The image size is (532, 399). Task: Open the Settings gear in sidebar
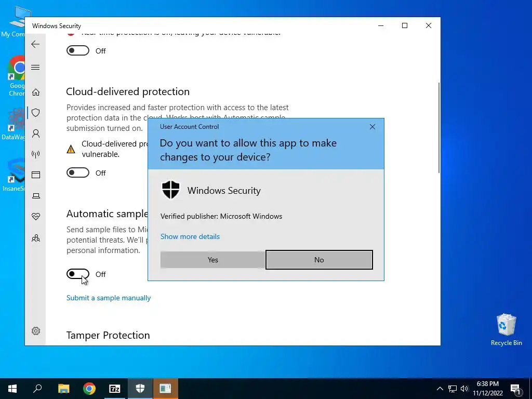[36, 331]
